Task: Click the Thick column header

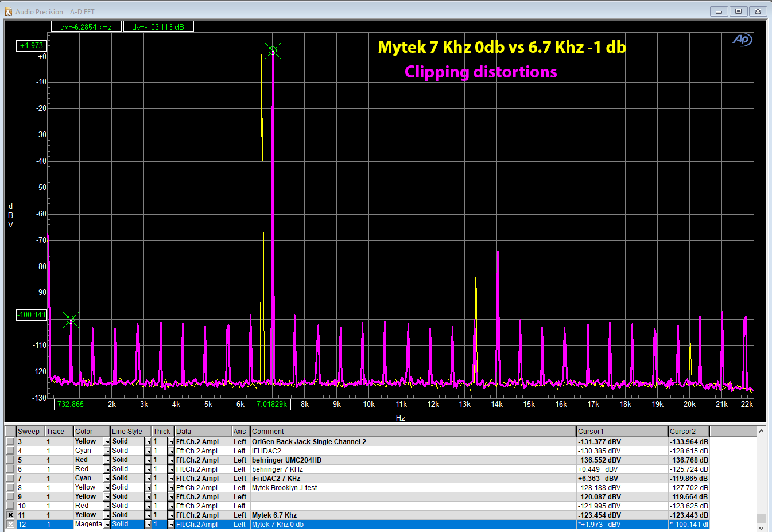Action: tap(163, 432)
